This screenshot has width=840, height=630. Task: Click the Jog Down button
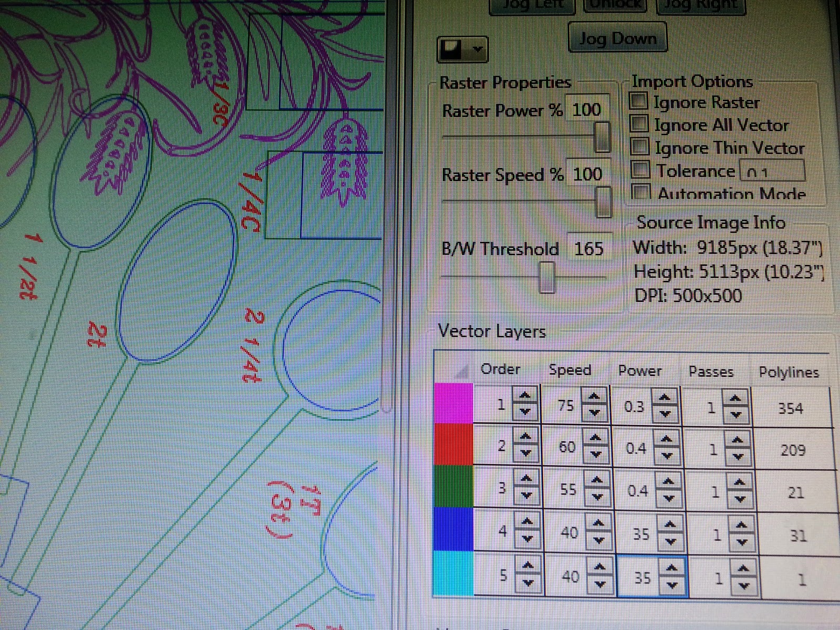click(617, 38)
